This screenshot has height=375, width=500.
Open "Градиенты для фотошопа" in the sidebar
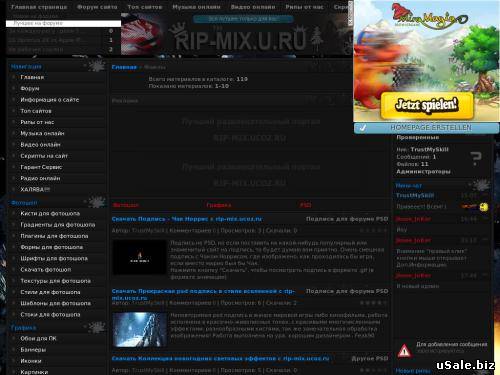[58, 225]
